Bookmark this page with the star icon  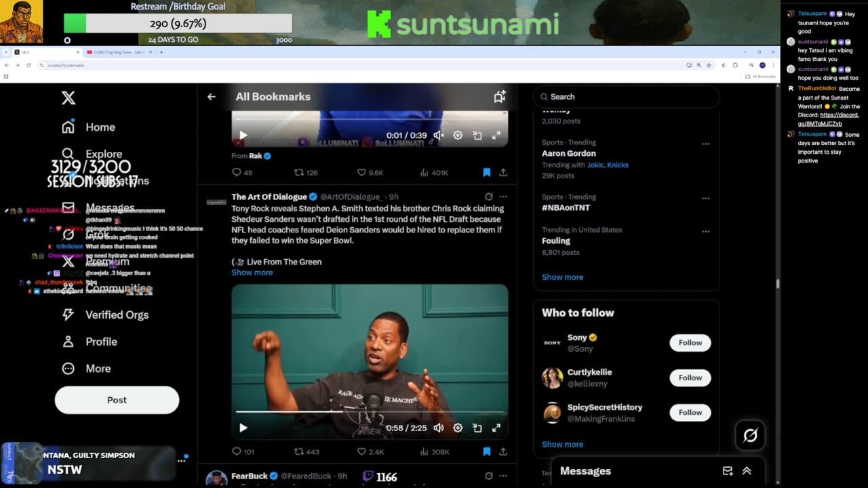click(x=709, y=65)
